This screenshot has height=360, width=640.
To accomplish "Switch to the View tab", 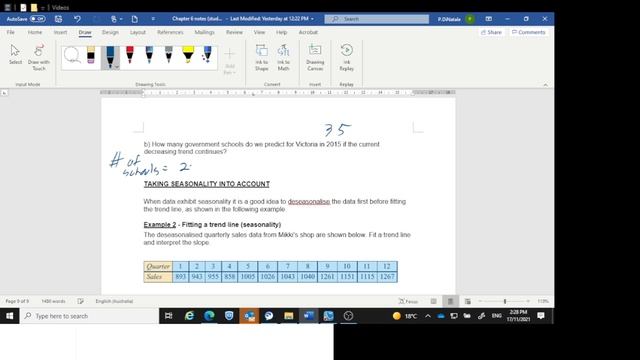I will tap(259, 32).
